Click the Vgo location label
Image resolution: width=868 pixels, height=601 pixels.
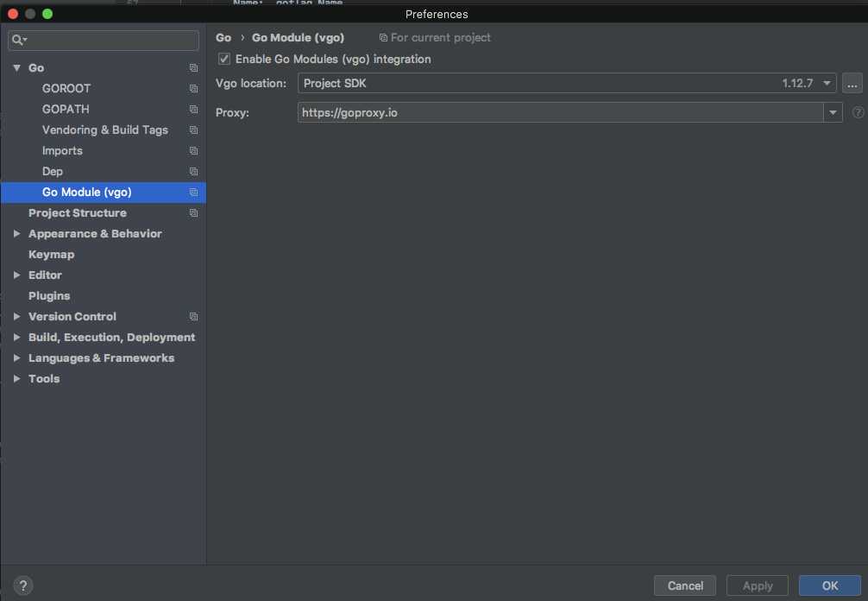(251, 83)
